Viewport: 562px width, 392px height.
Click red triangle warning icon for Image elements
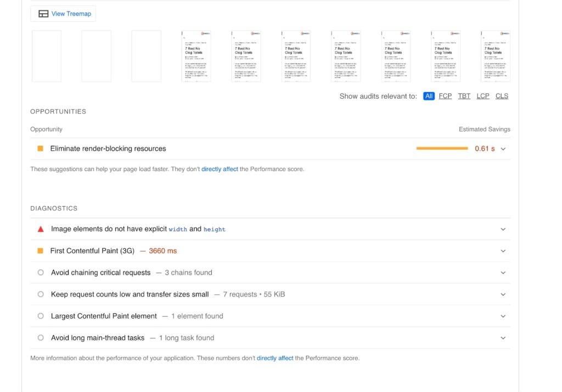[x=40, y=229]
